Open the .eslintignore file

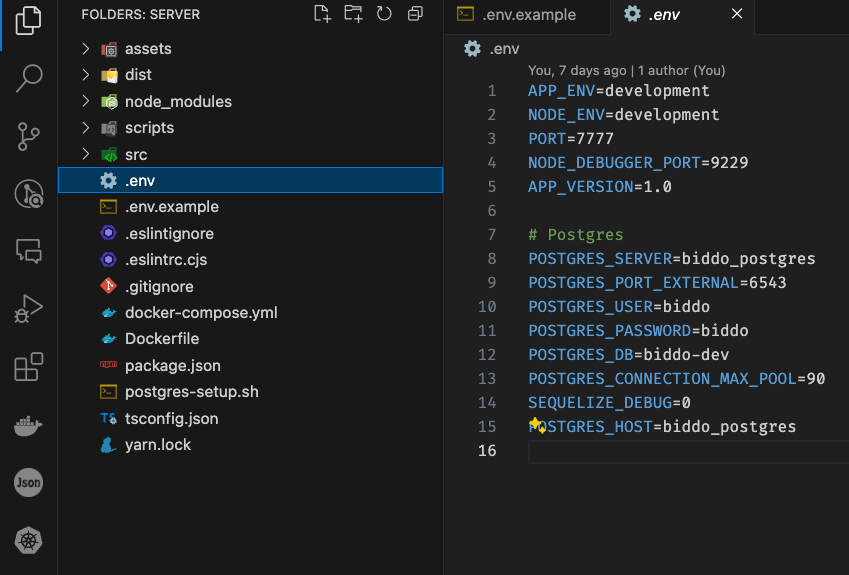(250, 233)
